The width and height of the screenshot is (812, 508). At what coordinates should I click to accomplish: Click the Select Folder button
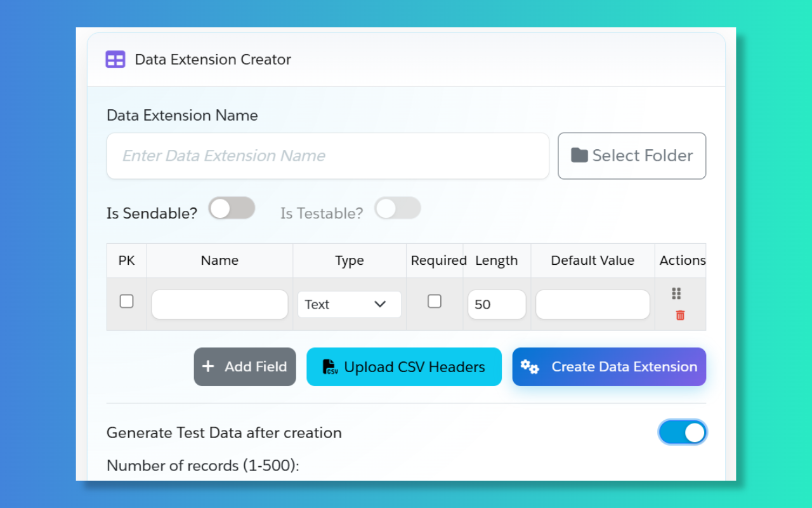pos(632,156)
